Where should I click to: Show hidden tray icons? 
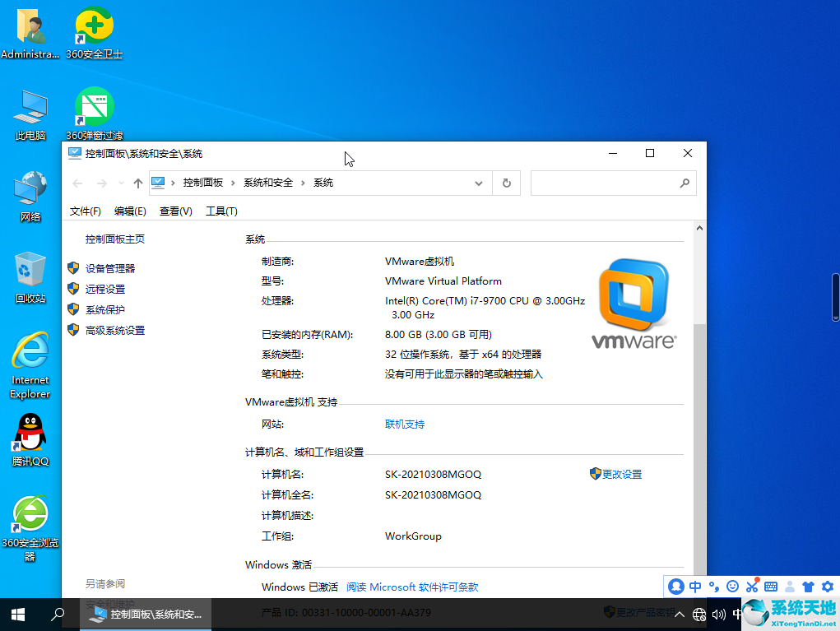point(680,615)
